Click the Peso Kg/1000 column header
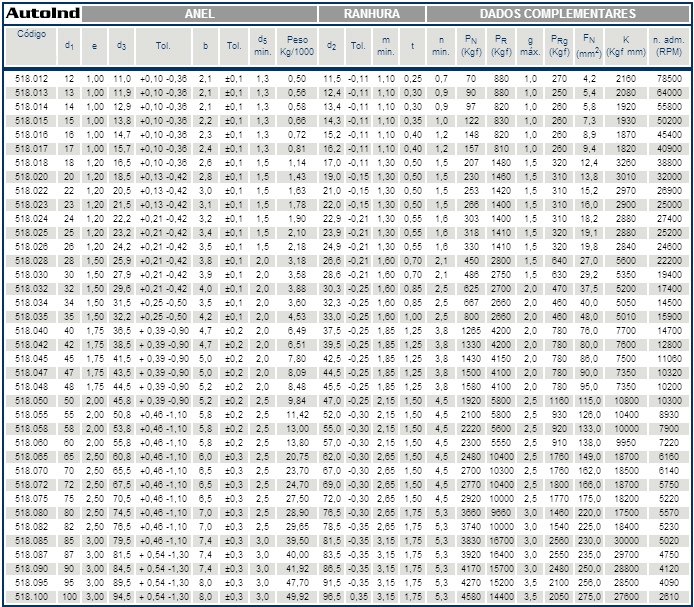The image size is (694, 607). click(296, 45)
